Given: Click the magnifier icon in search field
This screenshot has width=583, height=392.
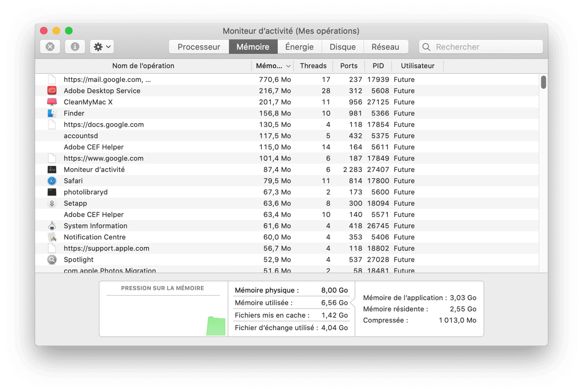Looking at the screenshot, I should click(x=426, y=47).
